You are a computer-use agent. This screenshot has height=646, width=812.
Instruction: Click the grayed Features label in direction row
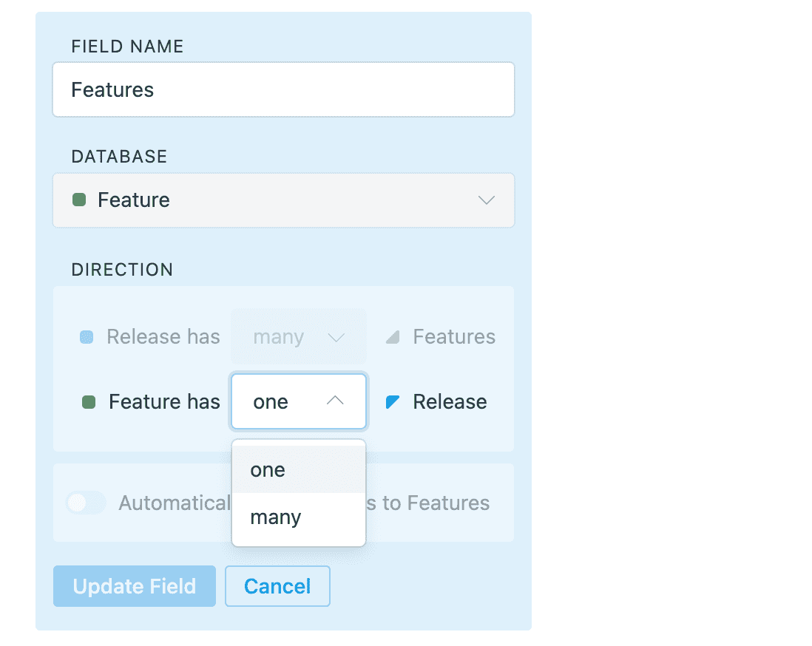click(x=454, y=337)
